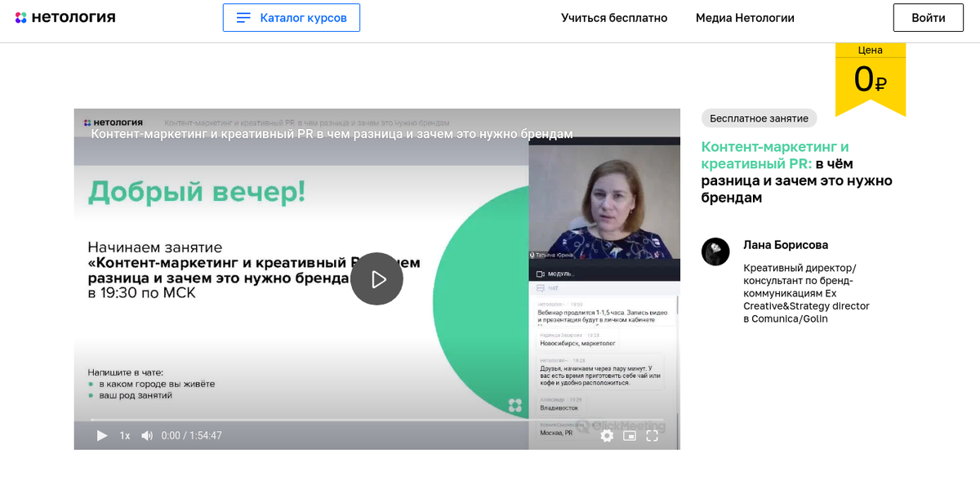Click small play icon in video controls
The height and width of the screenshot is (485, 980).
(x=102, y=436)
